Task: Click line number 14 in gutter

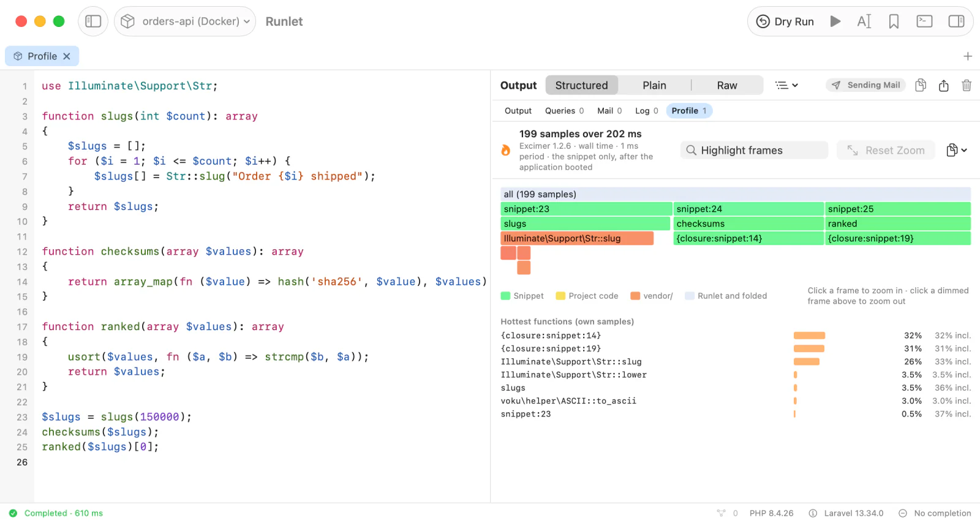Action: (x=22, y=282)
